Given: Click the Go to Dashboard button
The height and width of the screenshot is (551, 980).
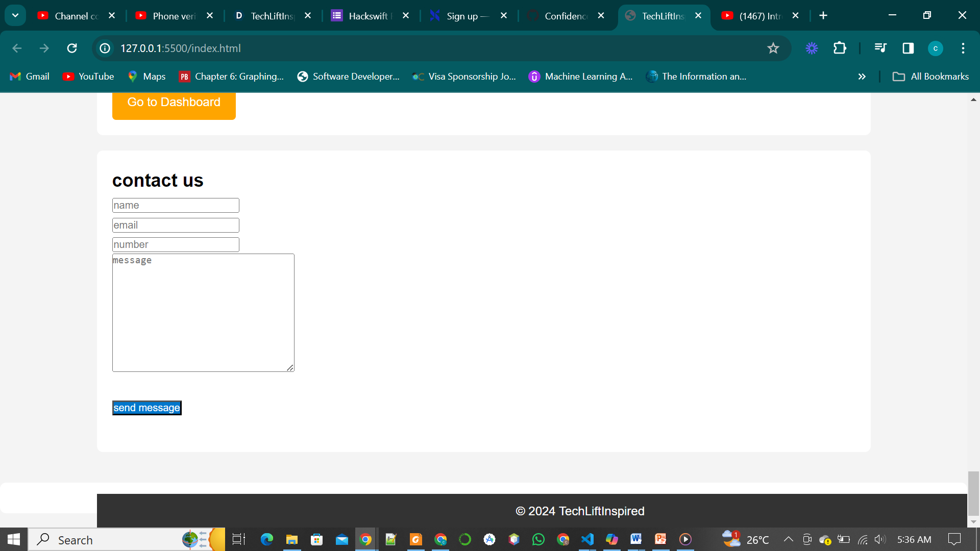Looking at the screenshot, I should click(174, 104).
